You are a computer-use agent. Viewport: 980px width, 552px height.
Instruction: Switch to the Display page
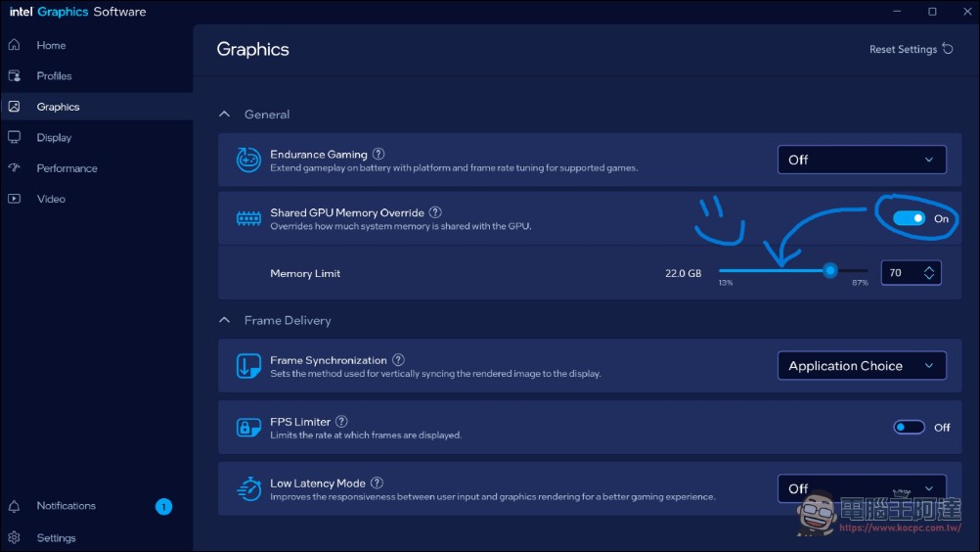tap(97, 137)
